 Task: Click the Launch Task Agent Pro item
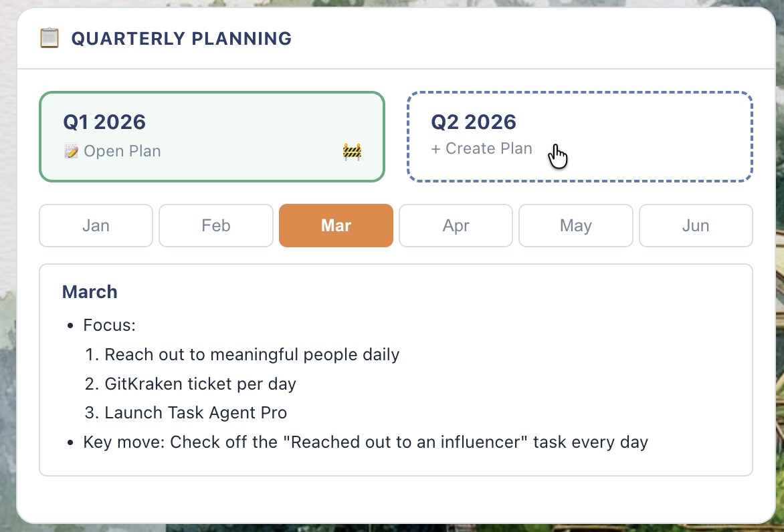195,413
